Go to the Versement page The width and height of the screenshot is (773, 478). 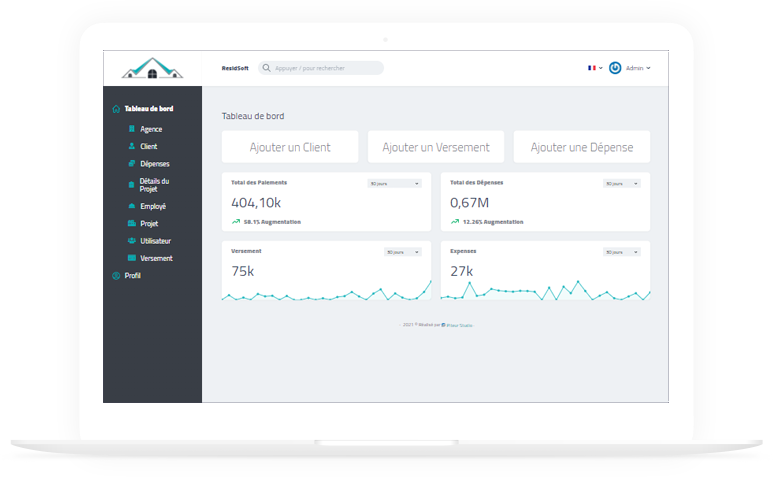click(x=156, y=258)
